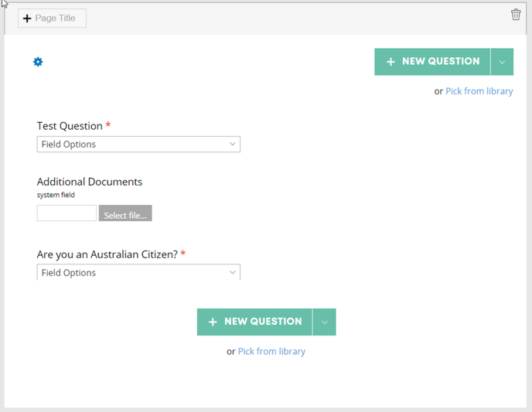Add a question with upper NEW QUESTION button
This screenshot has height=412, width=532.
pyautogui.click(x=432, y=62)
